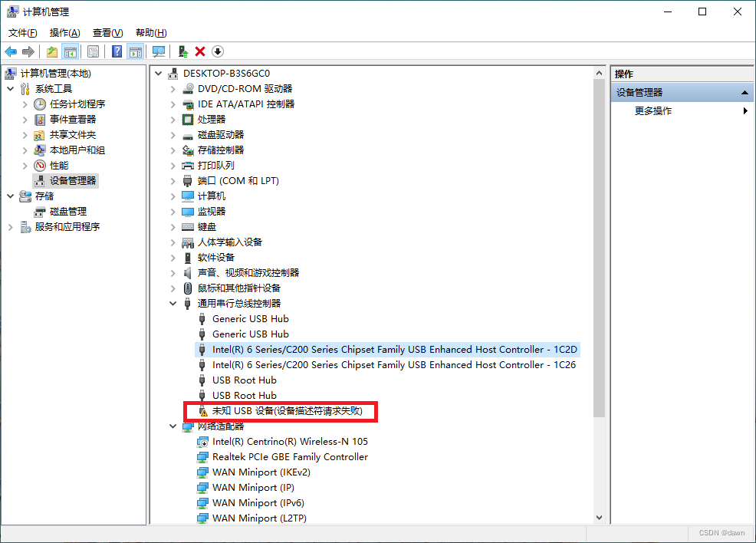
Task: Click the red X Uninstall device icon
Action: 200,51
